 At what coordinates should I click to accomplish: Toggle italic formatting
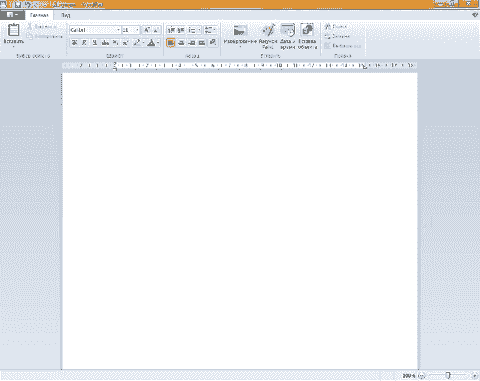[x=84, y=43]
